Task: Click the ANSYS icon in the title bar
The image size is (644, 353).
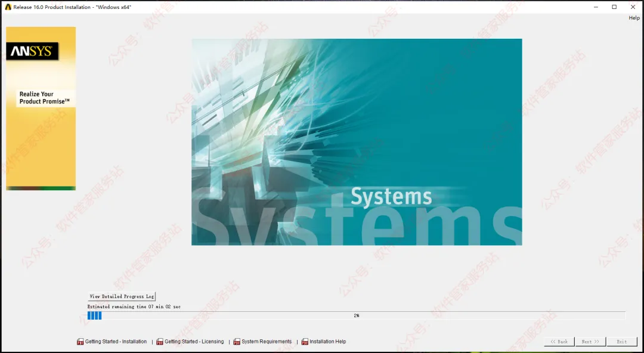Action: (8, 7)
